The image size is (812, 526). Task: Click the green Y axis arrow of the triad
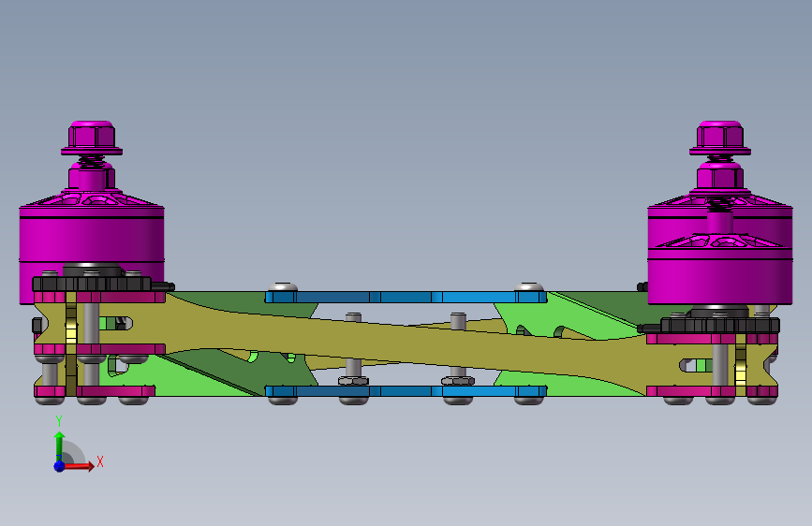60,446
